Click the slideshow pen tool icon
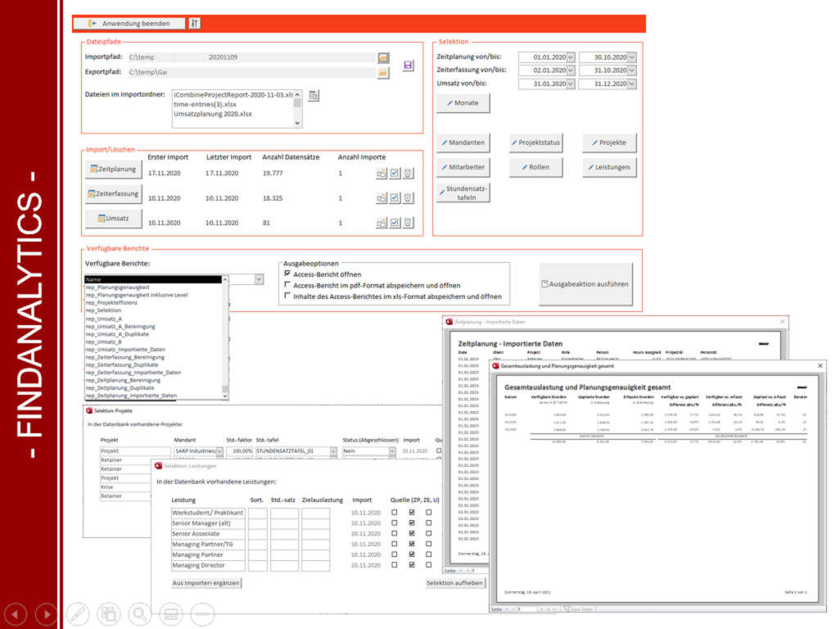 78,613
